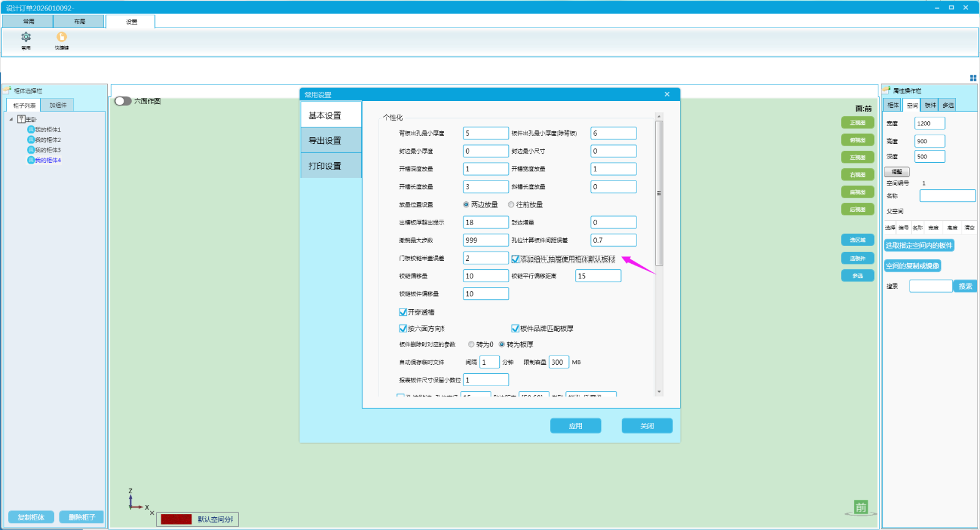The image size is (980, 530).
Task: Select the 两边放量 radio option
Action: click(x=466, y=204)
